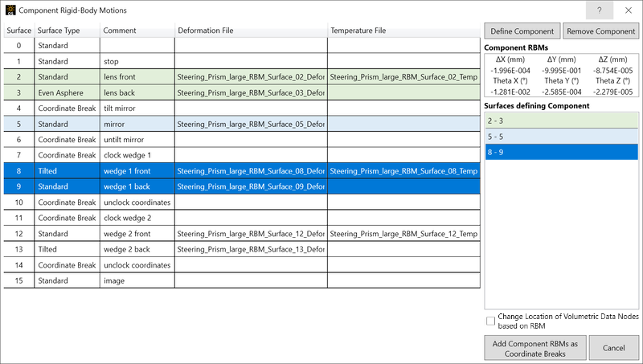Click surface number 4 cell

coord(18,108)
